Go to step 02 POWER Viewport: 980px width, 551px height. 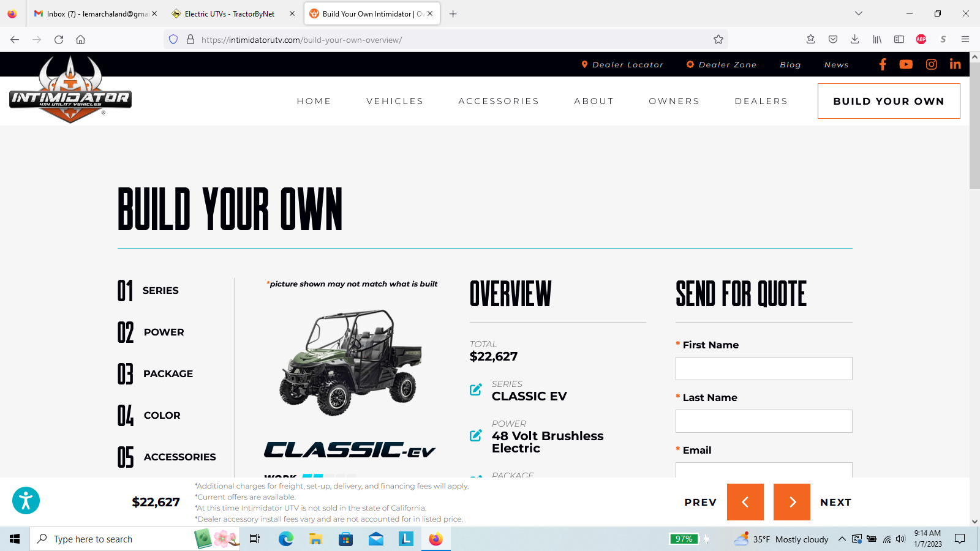point(151,332)
